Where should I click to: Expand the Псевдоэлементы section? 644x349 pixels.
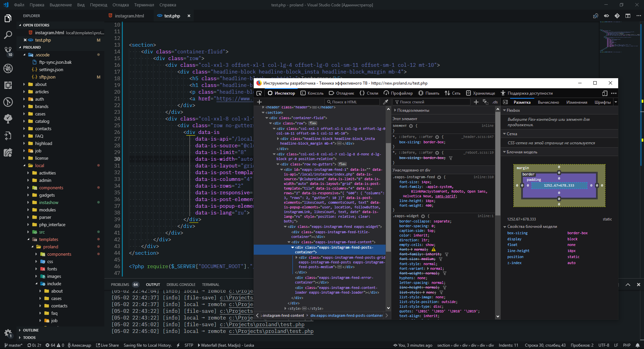(x=411, y=110)
